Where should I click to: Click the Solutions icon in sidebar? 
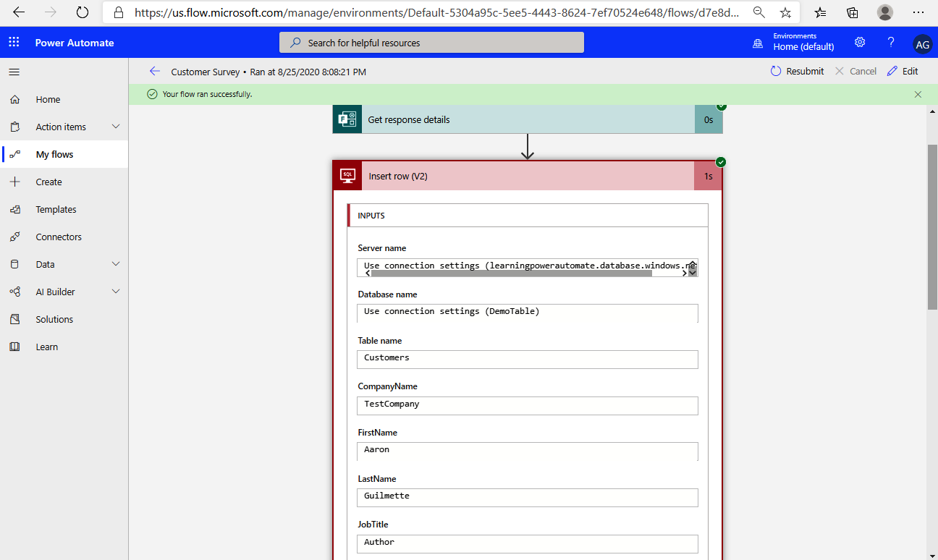click(x=15, y=320)
